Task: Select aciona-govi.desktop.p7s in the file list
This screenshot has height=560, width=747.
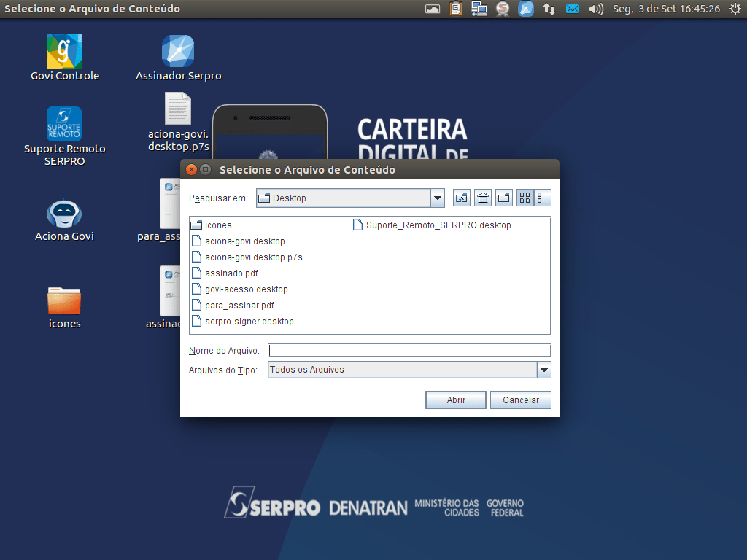Action: click(x=247, y=257)
